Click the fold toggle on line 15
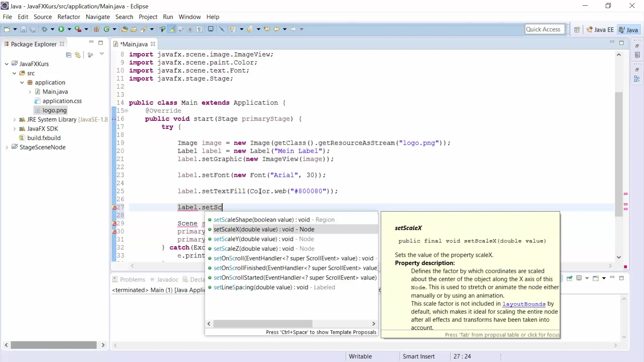The height and width of the screenshot is (362, 644). pyautogui.click(x=126, y=111)
